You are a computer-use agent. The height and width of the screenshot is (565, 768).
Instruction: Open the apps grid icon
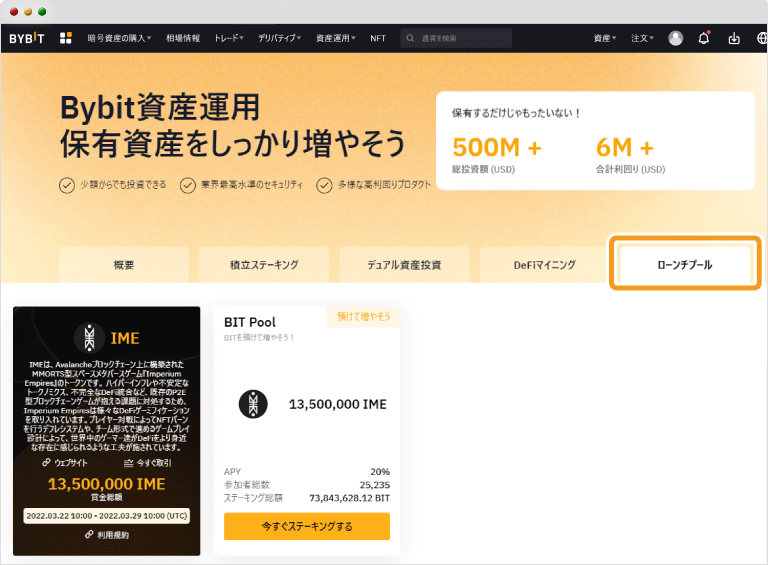[x=66, y=38]
